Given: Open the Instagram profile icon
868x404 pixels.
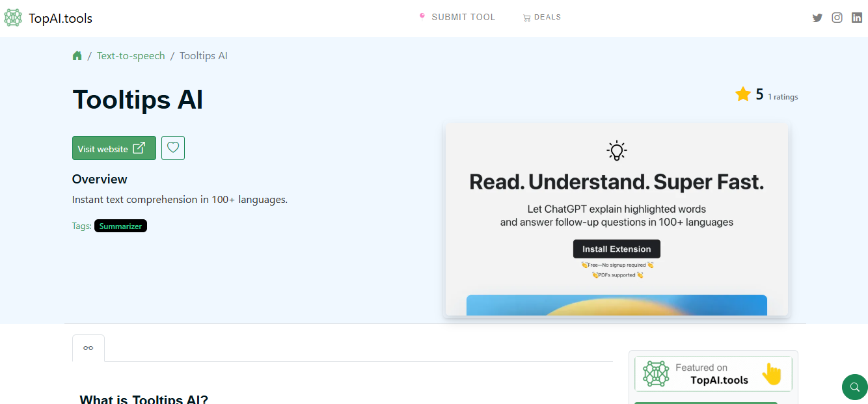Looking at the screenshot, I should pyautogui.click(x=837, y=18).
